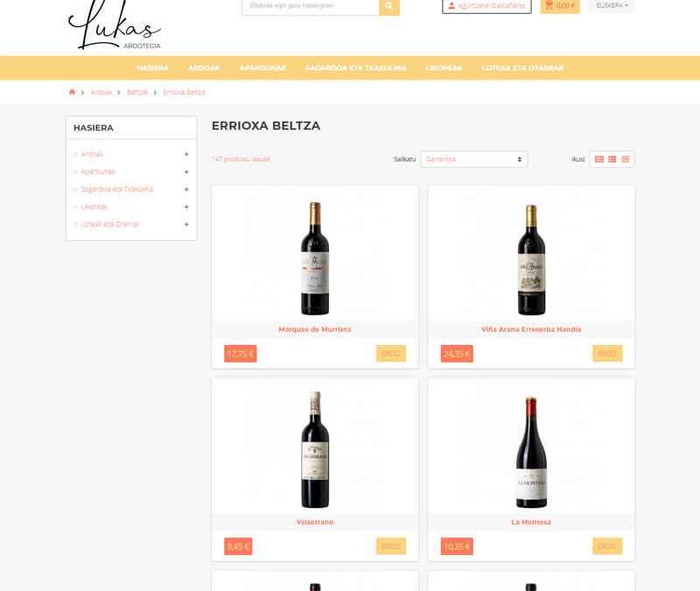Switch to compact rows view icon
700x591 pixels.
626,159
